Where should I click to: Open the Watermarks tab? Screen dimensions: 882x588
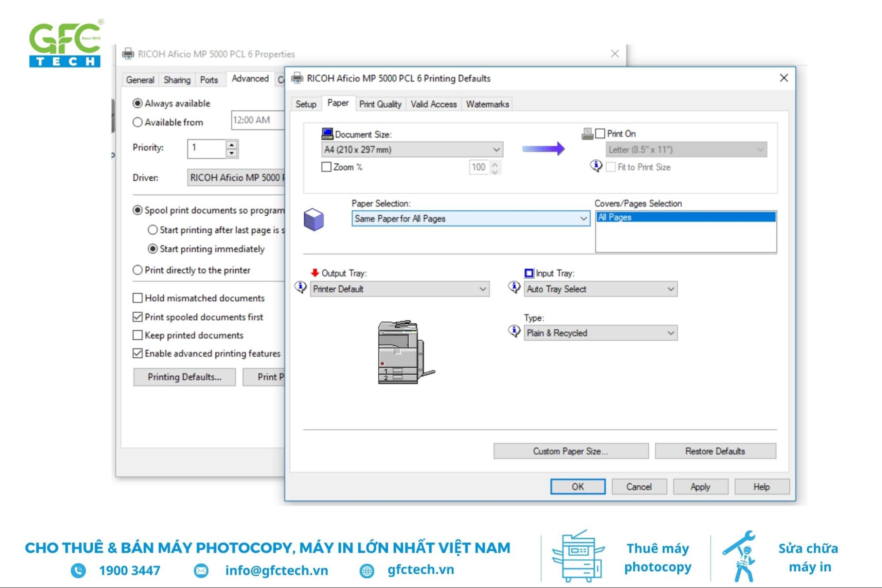tap(487, 104)
